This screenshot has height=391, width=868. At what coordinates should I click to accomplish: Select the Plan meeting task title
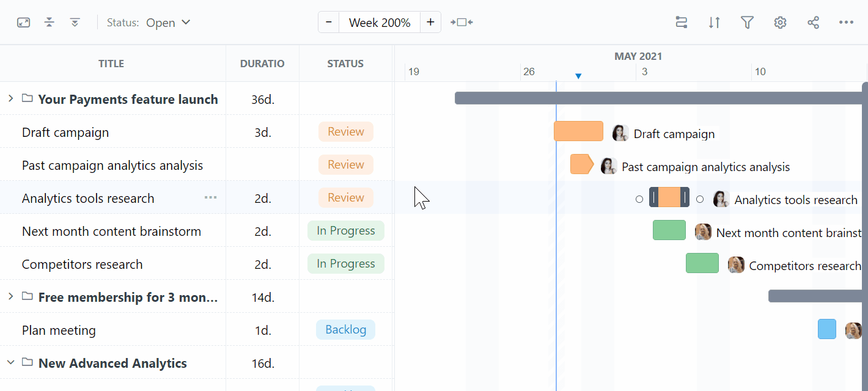point(59,331)
